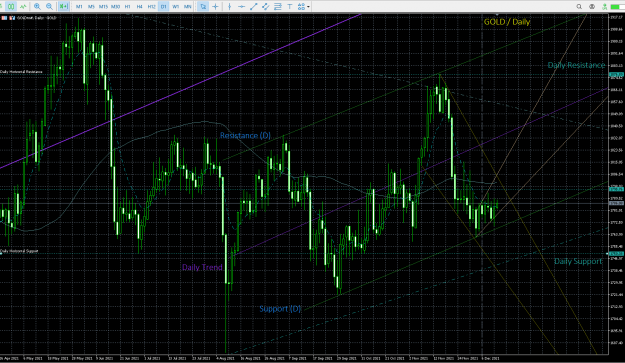Click the green connection status bar
625x363 pixels.
pos(617,7)
